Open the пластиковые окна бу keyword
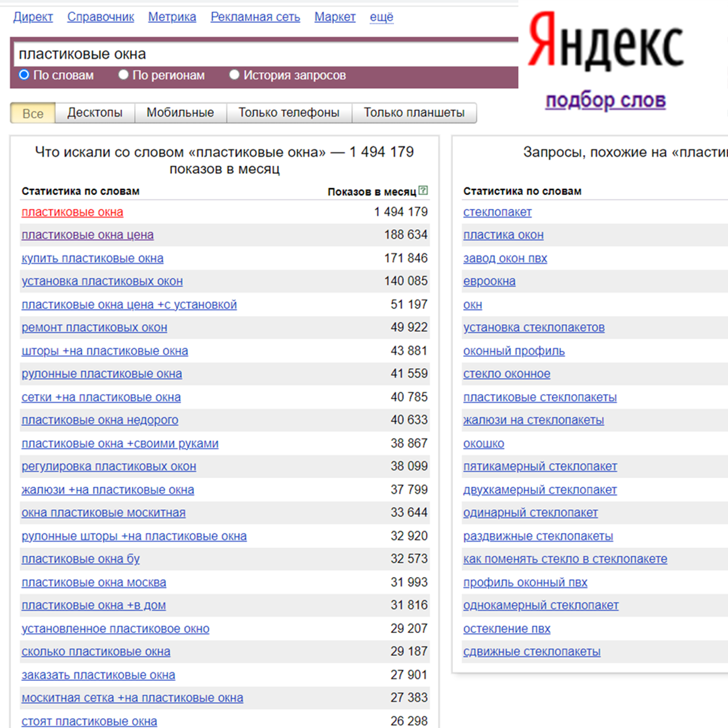The height and width of the screenshot is (728, 728). tap(80, 559)
